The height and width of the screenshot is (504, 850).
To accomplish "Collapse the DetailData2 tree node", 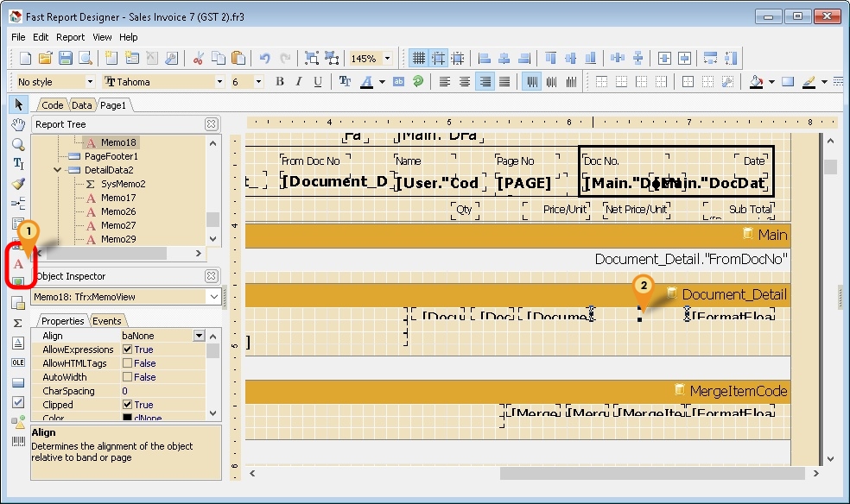I will [57, 170].
